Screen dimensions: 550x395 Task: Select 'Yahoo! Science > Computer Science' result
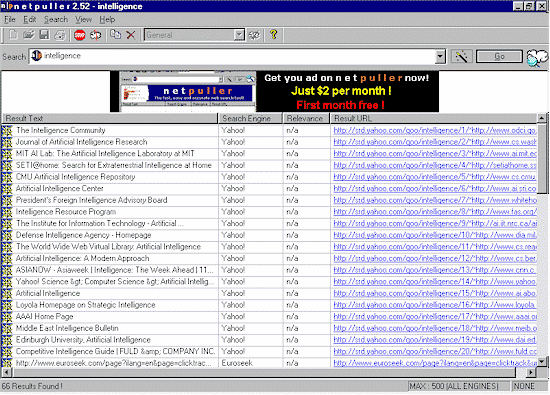tap(115, 282)
